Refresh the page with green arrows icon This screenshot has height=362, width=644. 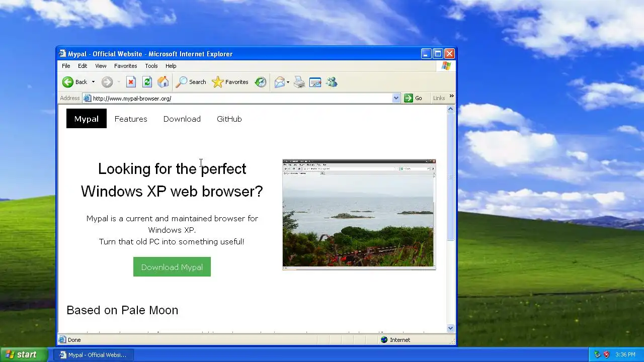pos(147,82)
